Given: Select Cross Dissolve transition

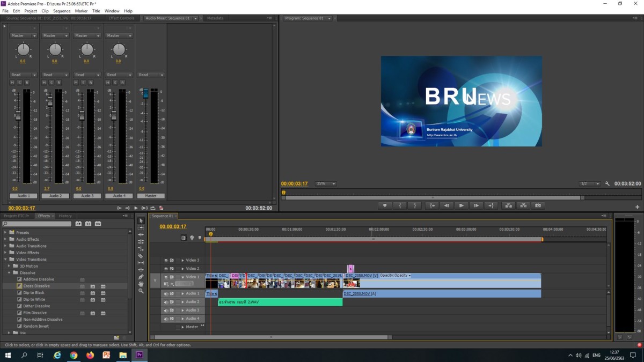Looking at the screenshot, I should click(36, 286).
